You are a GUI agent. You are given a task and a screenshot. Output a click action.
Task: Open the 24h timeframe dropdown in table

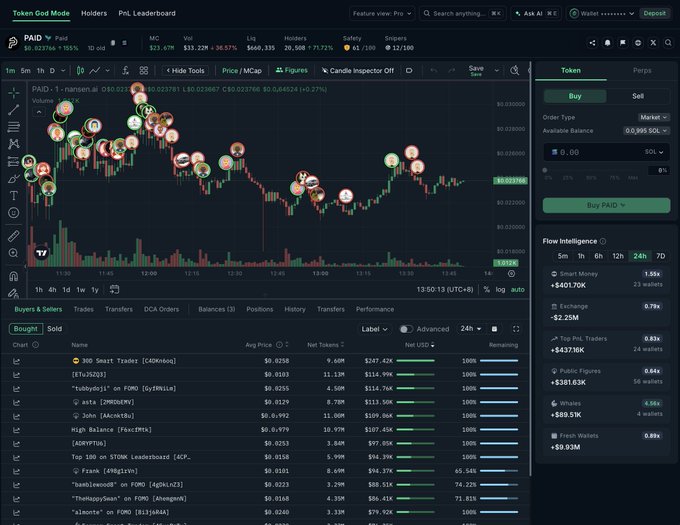[471, 329]
